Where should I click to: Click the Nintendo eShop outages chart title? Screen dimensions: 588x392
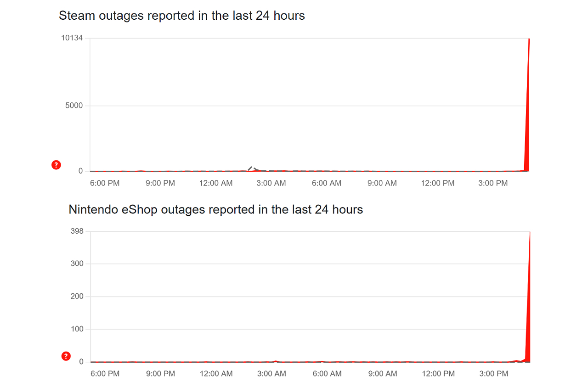(215, 210)
